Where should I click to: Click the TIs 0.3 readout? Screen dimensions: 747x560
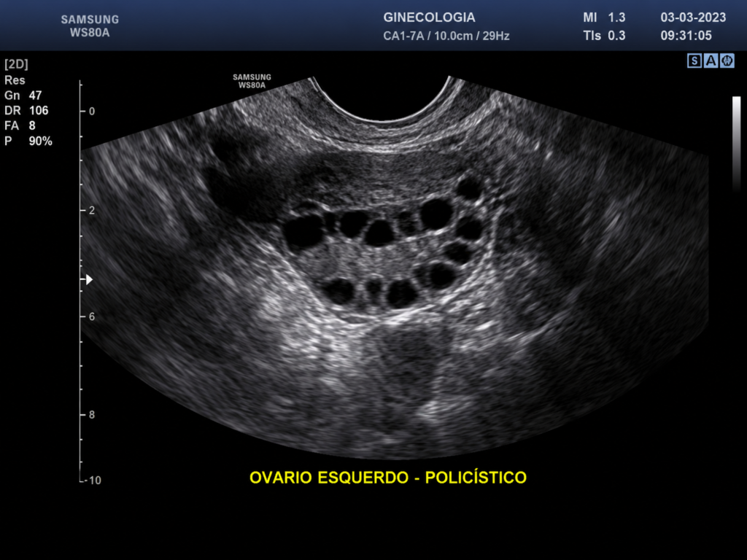point(604,36)
